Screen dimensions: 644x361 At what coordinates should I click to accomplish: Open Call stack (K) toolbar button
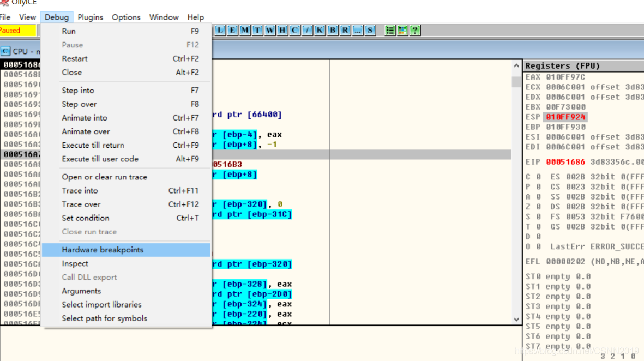click(320, 30)
